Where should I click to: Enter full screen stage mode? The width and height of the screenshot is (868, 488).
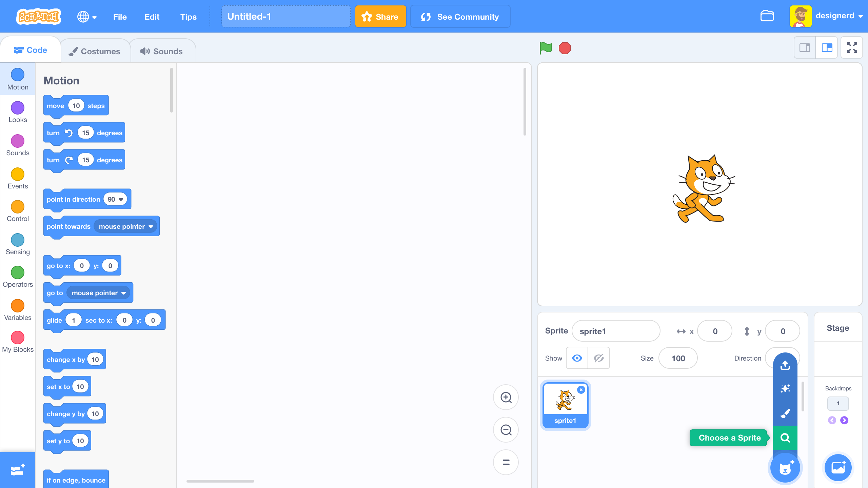pos(852,47)
